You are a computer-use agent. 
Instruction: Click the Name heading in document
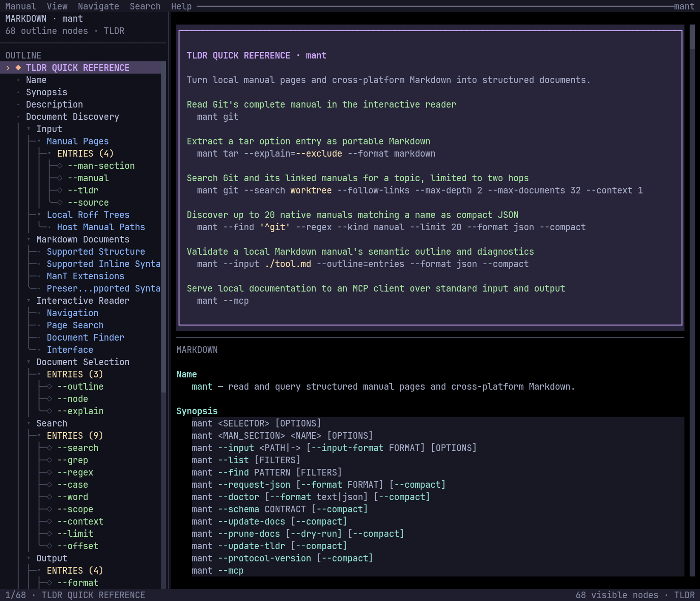[187, 374]
